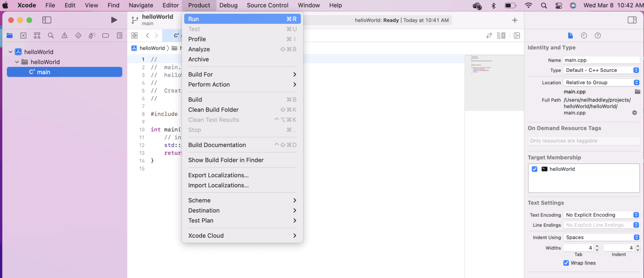Screen dimensions: 644x278
Task: Increment the Tab width stepper
Action: 597,246
